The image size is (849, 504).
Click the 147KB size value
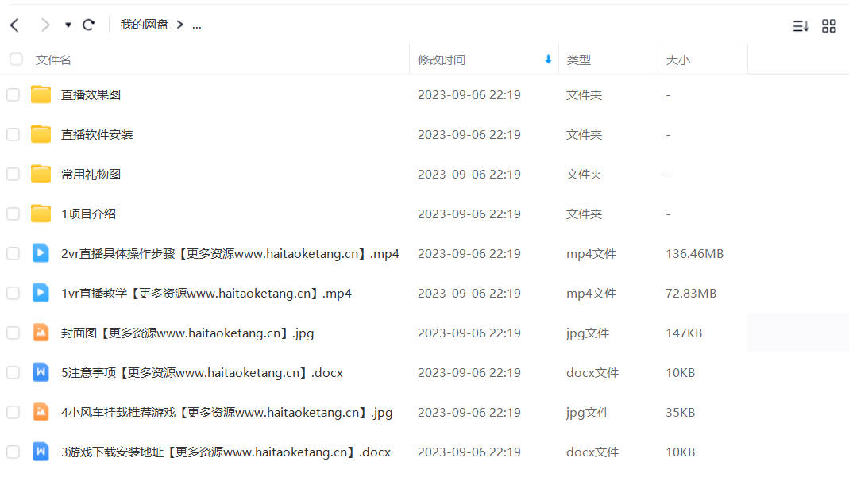[684, 333]
